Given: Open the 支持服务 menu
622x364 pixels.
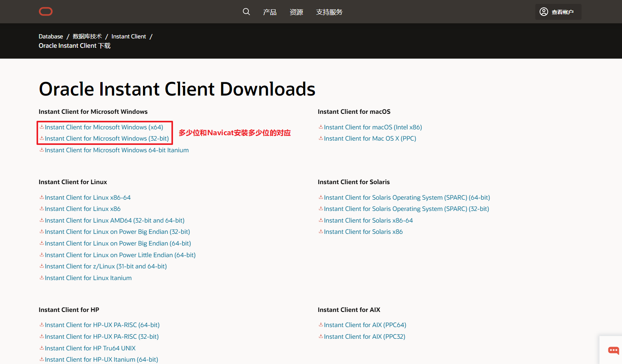Looking at the screenshot, I should pyautogui.click(x=329, y=12).
